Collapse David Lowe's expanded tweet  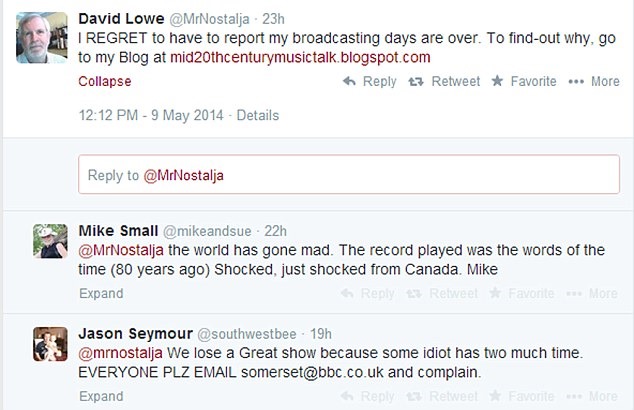tap(102, 82)
